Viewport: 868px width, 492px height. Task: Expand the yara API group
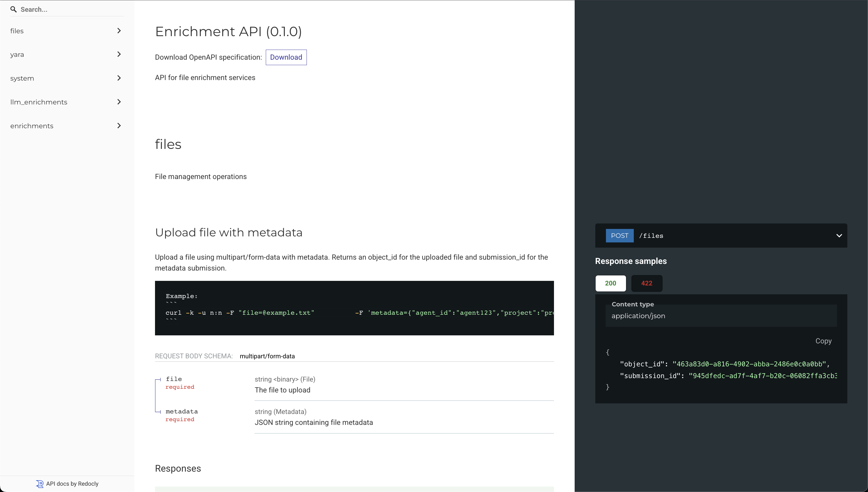17,55
